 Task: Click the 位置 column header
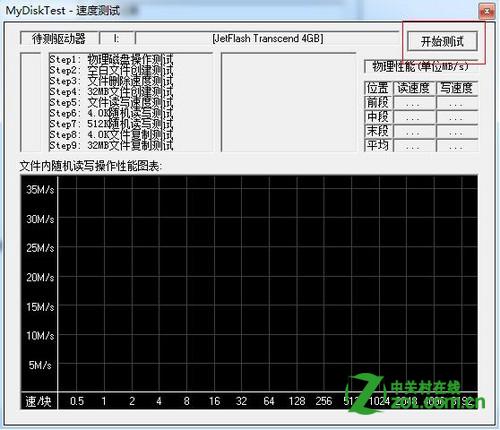point(378,88)
